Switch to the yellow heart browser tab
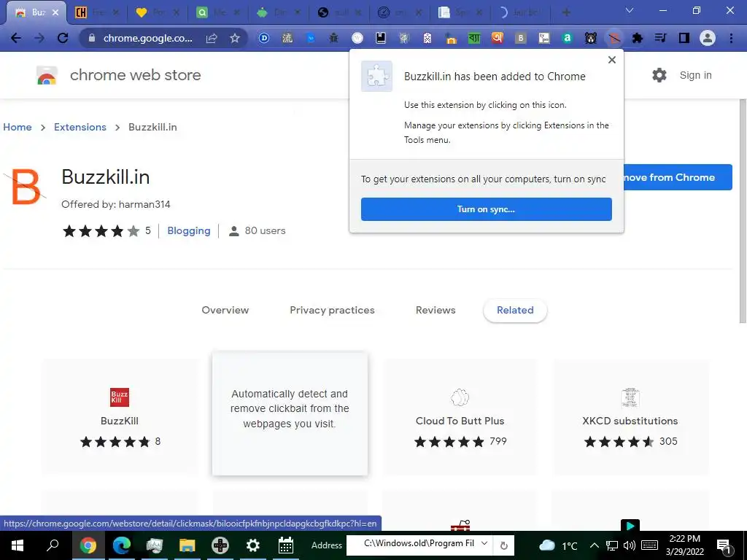 (x=158, y=12)
